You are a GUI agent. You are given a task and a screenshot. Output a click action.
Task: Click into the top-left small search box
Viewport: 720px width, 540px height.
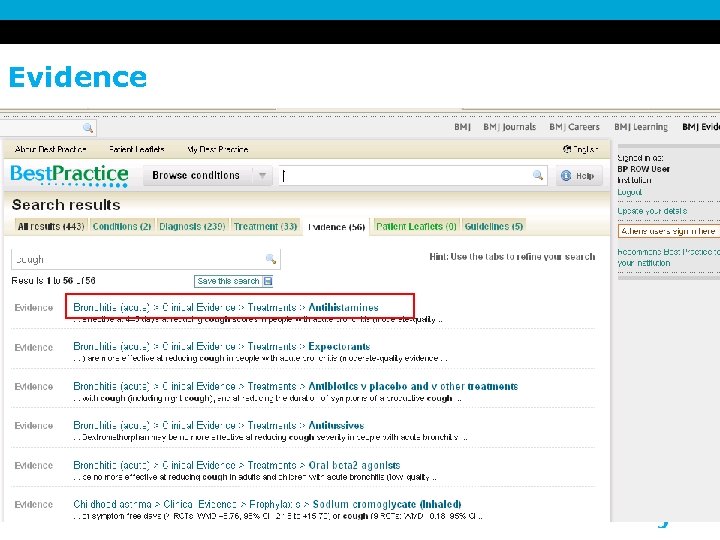pyautogui.click(x=48, y=128)
